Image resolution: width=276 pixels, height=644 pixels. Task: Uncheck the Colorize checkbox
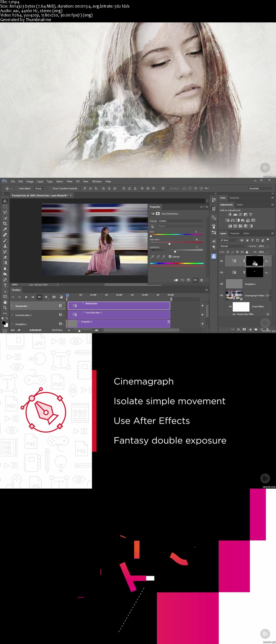(x=170, y=257)
